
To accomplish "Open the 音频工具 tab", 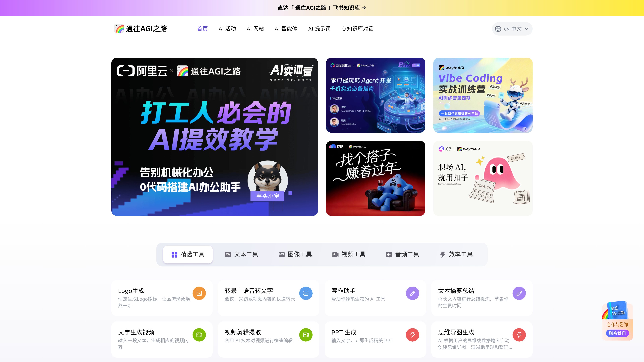I will pos(402,254).
